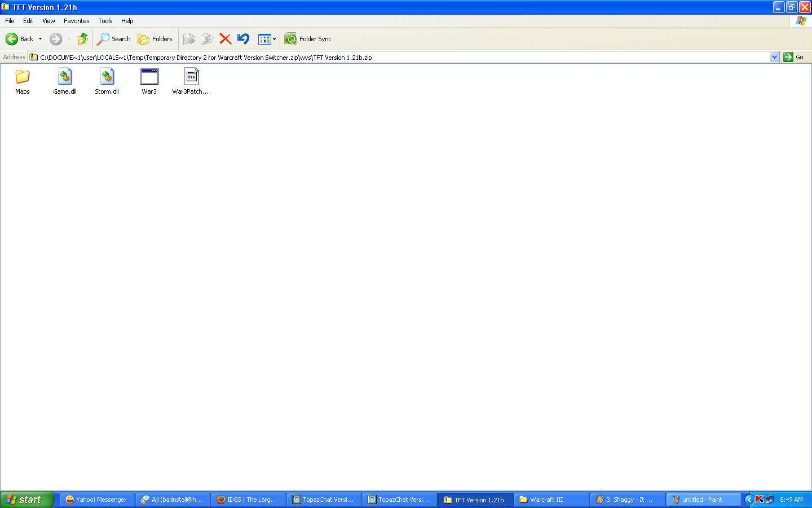Open Forward button history dropdown arrow

69,39
